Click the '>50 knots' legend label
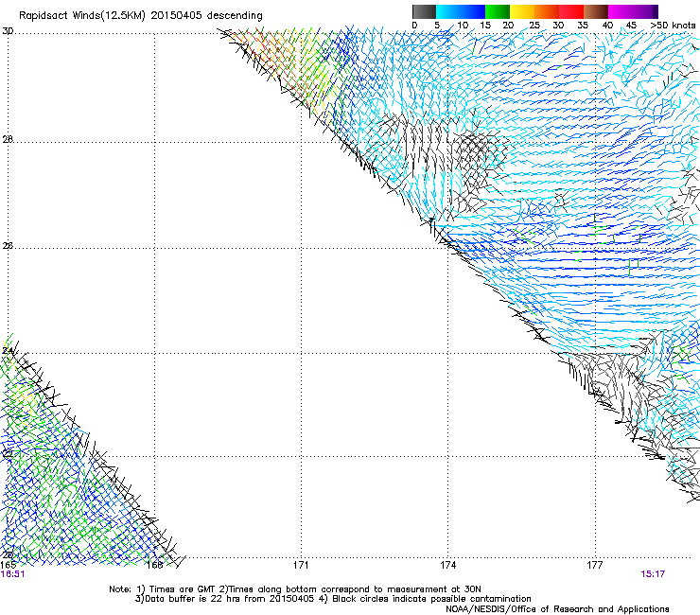Viewport: 700px width, 615px height. pyautogui.click(x=673, y=26)
